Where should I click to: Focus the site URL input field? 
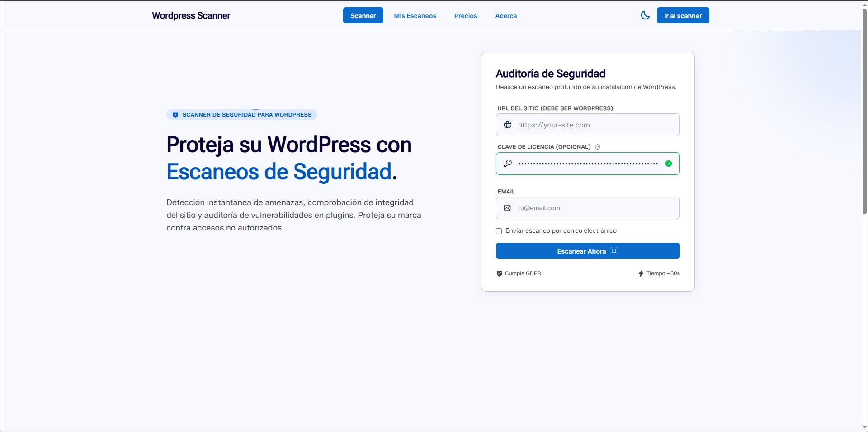[588, 125]
